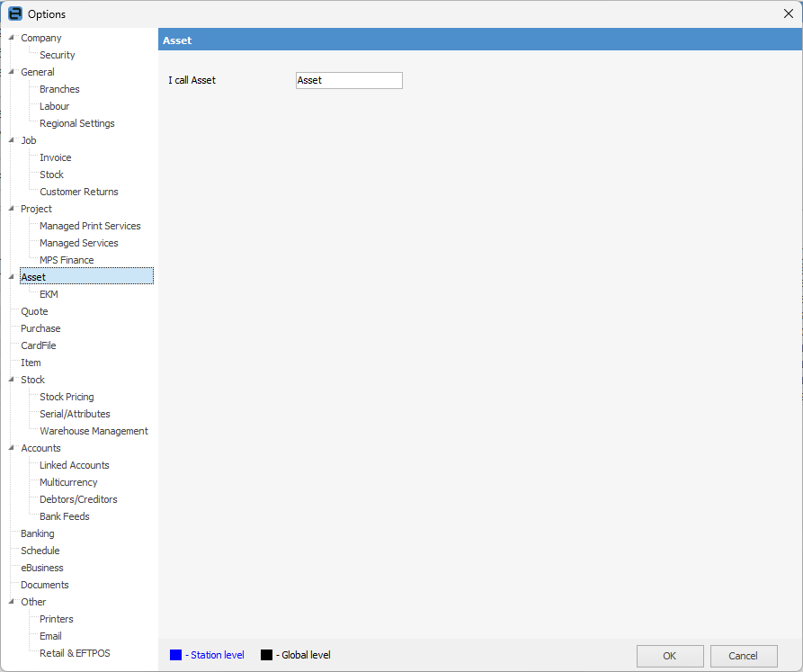Open the Security options page
Image resolution: width=803 pixels, height=672 pixels.
tap(58, 55)
